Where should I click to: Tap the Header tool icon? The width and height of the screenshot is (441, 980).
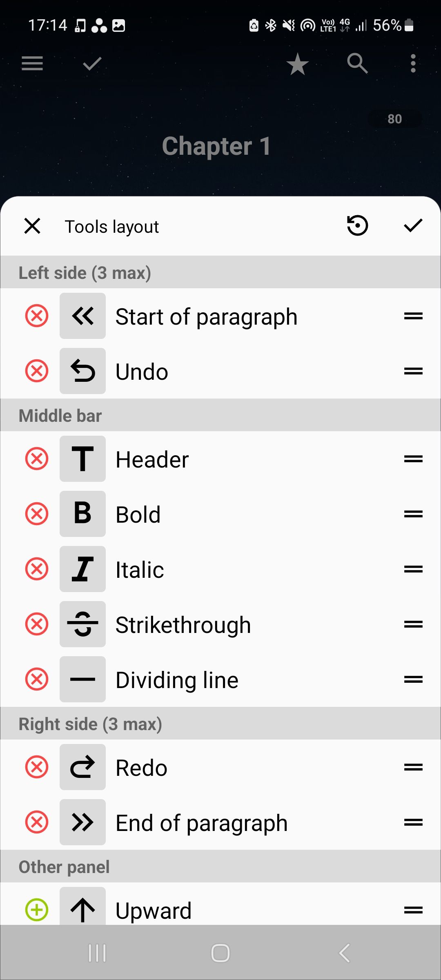click(82, 459)
